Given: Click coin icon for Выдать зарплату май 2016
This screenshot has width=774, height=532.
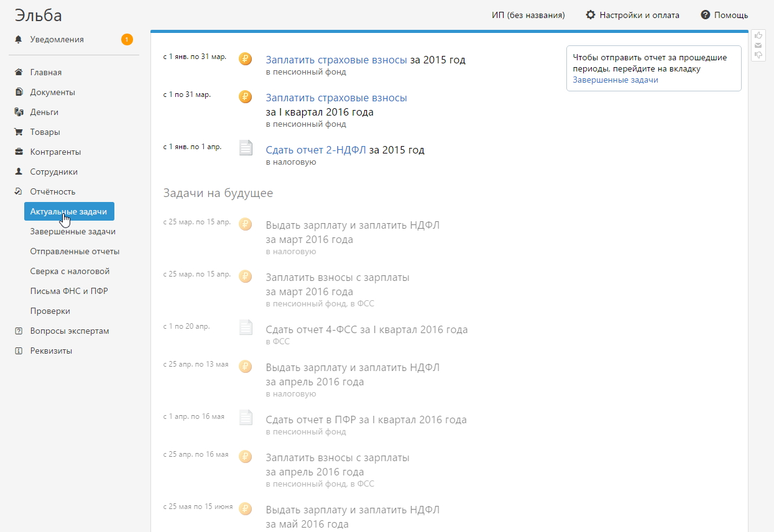Looking at the screenshot, I should (x=246, y=509).
